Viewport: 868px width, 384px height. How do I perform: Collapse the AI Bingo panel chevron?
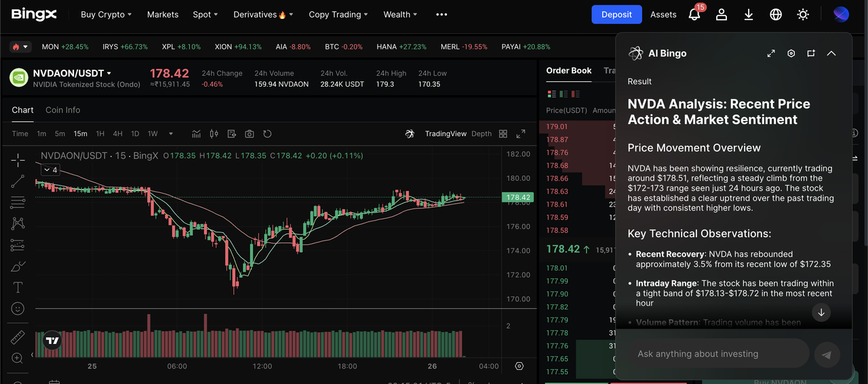(831, 54)
